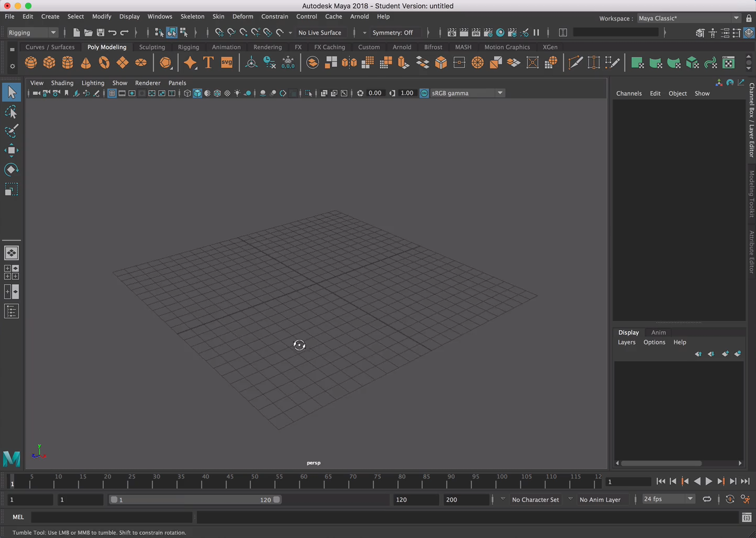
Task: Open the sRGB gamma view transform dropdown
Action: coord(500,93)
